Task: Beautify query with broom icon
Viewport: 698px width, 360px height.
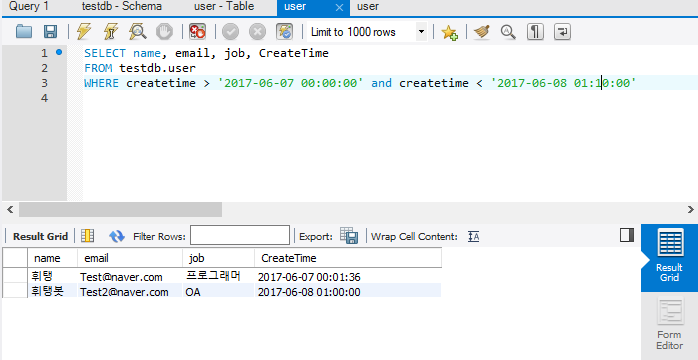Action: [x=482, y=32]
